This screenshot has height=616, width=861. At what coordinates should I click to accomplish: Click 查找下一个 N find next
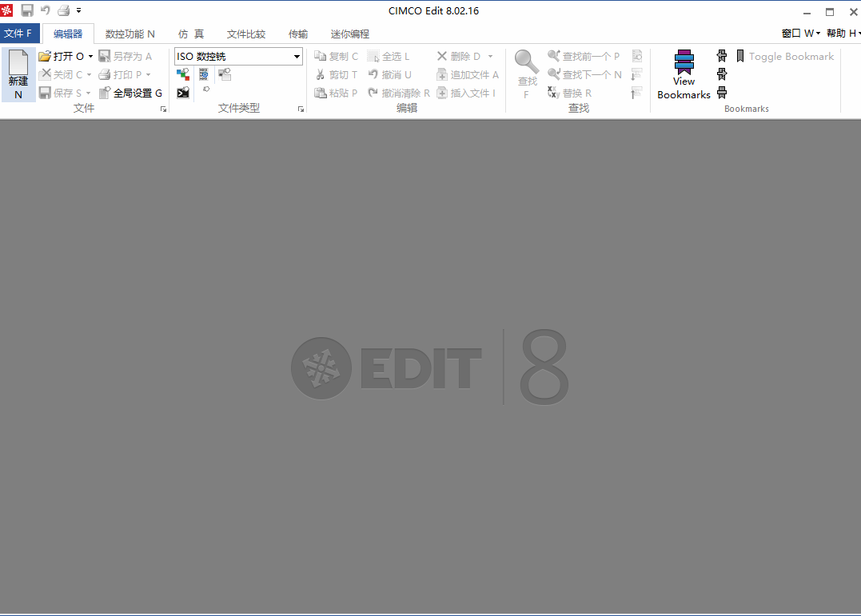tap(584, 74)
